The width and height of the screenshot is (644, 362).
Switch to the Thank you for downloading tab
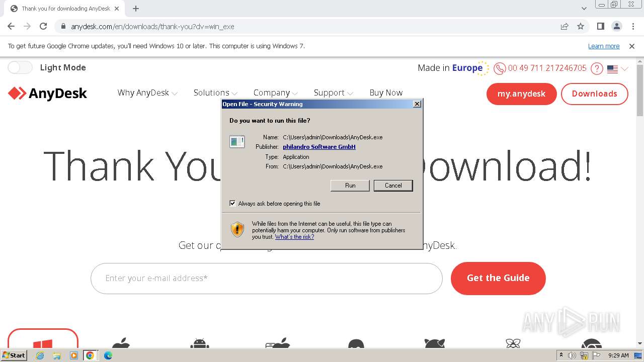65,9
